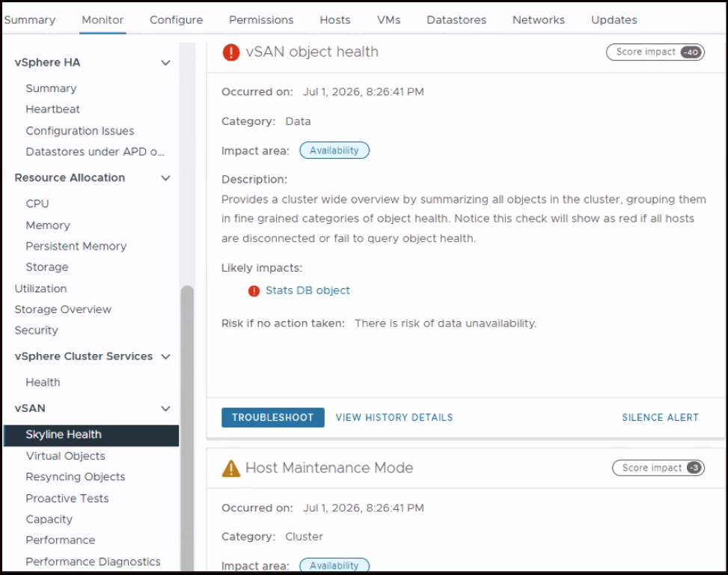Open Persistent Memory
Viewport: 728px width, 575px height.
click(x=76, y=246)
